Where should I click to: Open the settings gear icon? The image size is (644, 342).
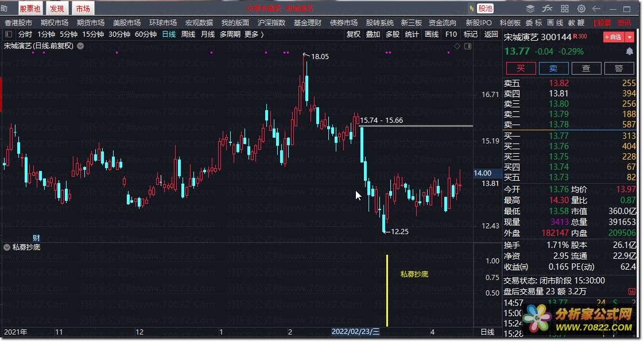coord(581,9)
